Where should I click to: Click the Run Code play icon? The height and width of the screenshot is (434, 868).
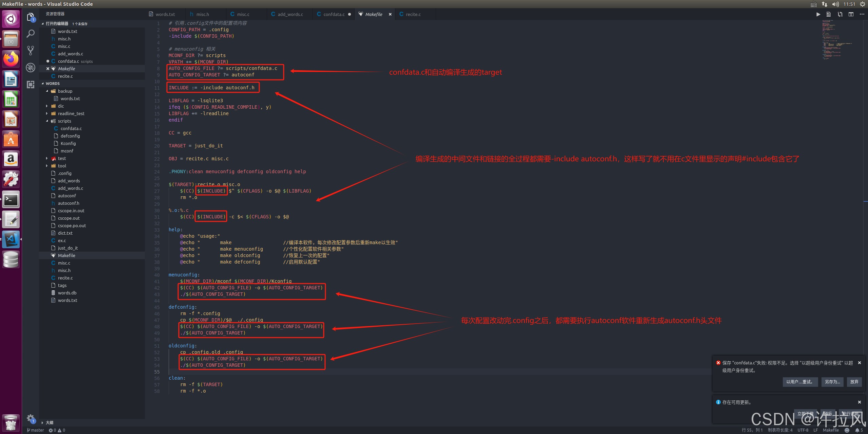pos(818,14)
